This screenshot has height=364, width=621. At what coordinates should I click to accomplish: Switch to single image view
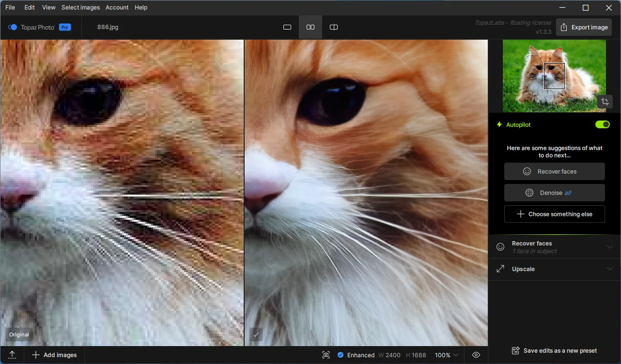(x=287, y=27)
